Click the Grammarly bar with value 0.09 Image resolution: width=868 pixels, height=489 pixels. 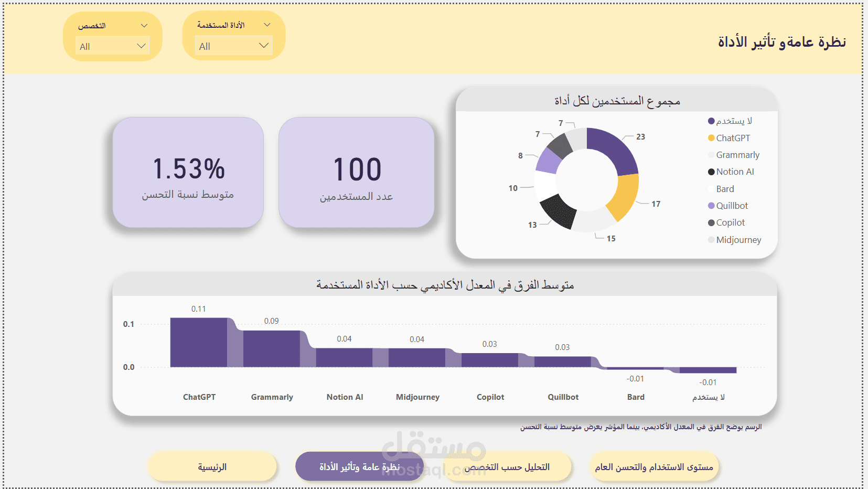click(x=272, y=348)
